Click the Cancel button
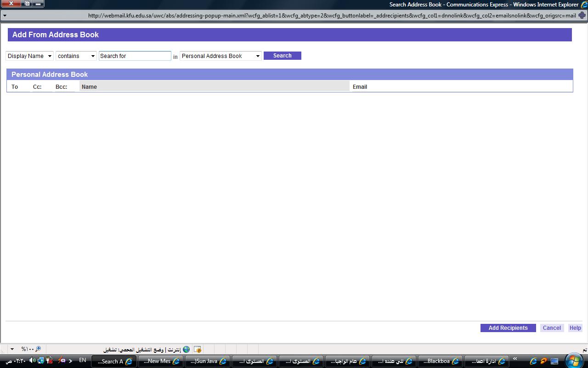This screenshot has height=368, width=588. pyautogui.click(x=551, y=328)
